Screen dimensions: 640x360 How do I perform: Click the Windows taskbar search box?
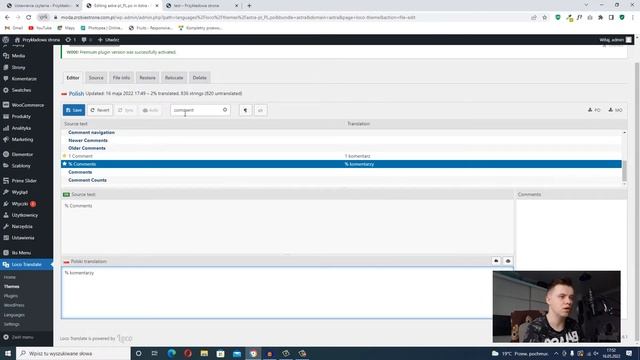point(73,353)
